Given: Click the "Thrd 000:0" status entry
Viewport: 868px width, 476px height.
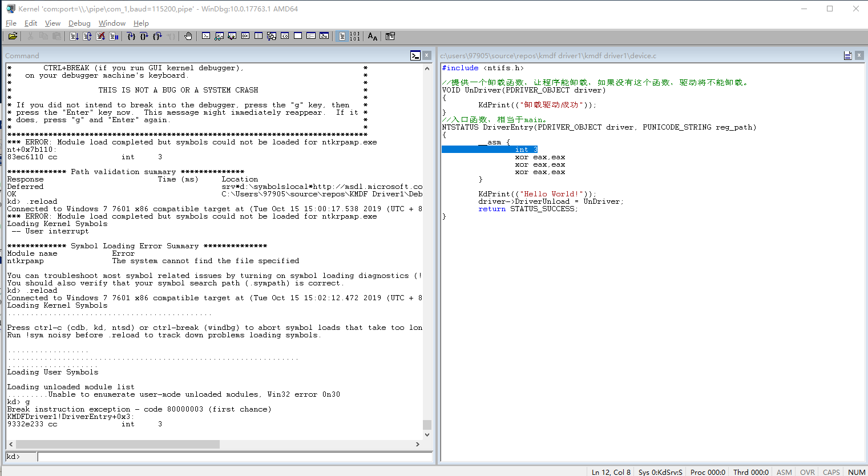Looking at the screenshot, I should 751,472.
